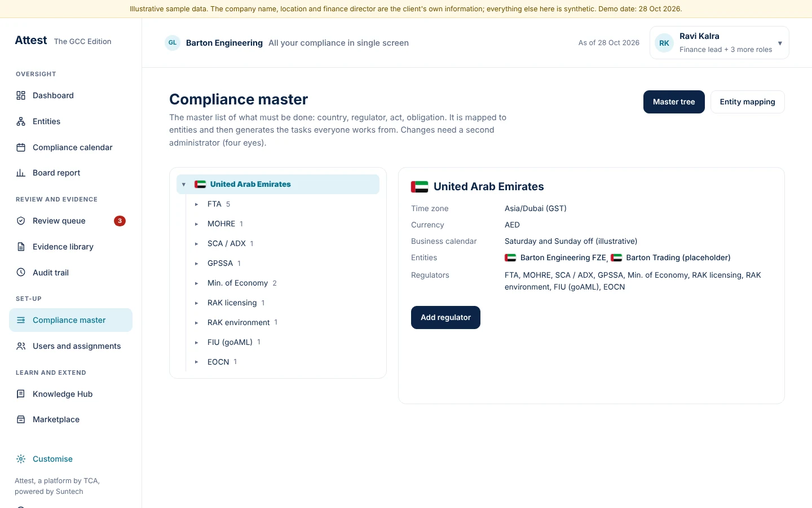The width and height of the screenshot is (812, 508).
Task: Open the Ravi Kalra role dropdown
Action: tap(720, 43)
